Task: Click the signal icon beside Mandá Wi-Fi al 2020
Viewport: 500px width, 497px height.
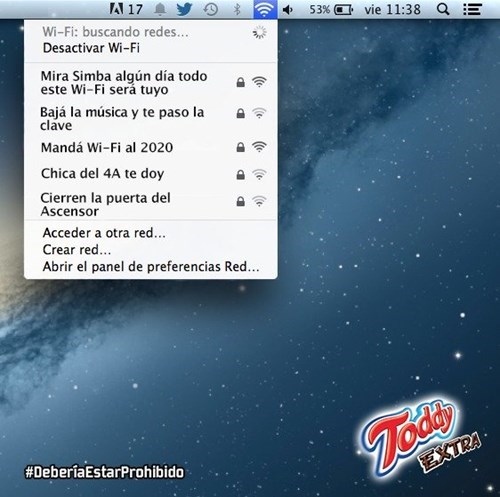Action: click(259, 147)
